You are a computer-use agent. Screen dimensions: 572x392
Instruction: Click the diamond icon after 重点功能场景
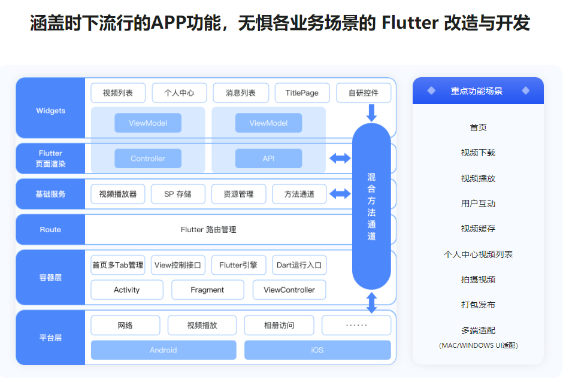525,91
